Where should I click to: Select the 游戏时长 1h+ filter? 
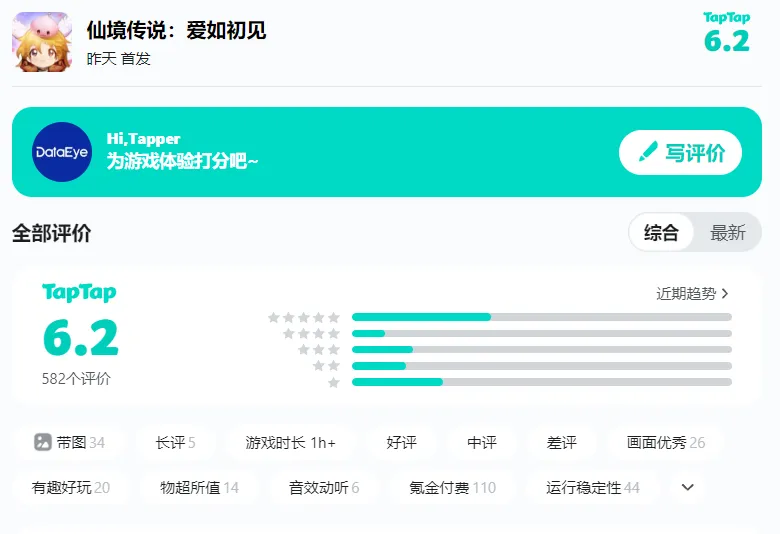point(290,442)
